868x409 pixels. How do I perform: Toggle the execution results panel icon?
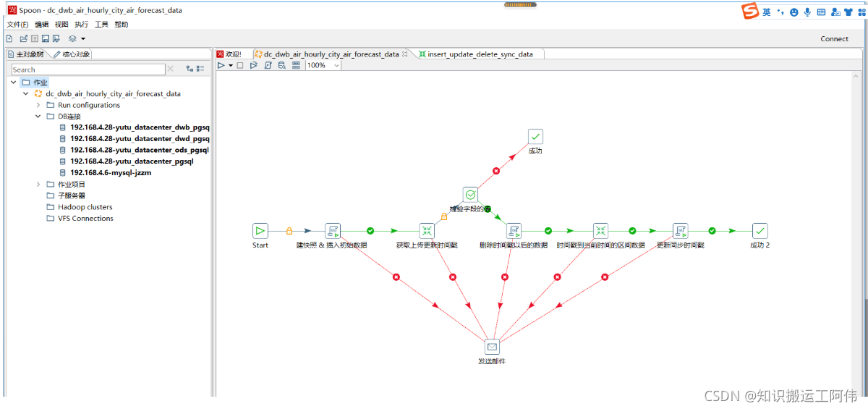(x=296, y=65)
